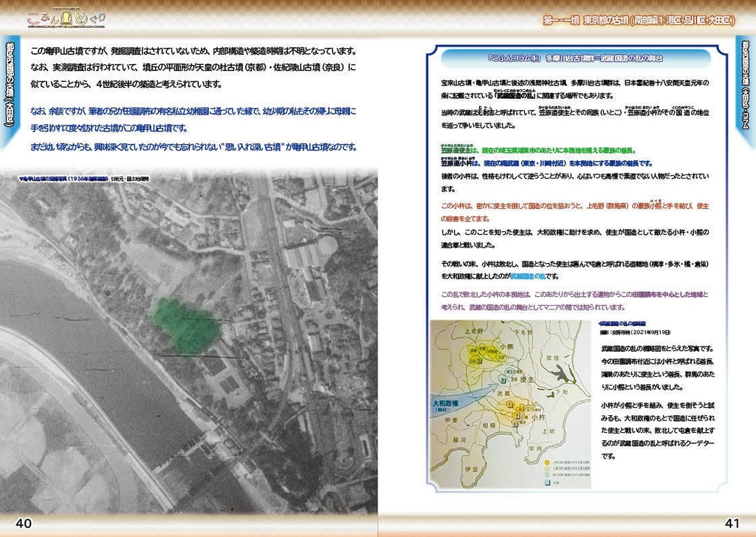Click the blue line starting まだ幼い頃ながらも
Screen dimensions: 756x537
[x=193, y=147]
